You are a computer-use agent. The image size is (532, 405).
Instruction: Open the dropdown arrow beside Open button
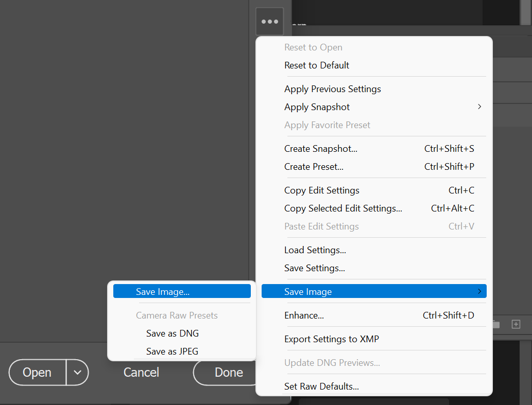click(x=76, y=372)
